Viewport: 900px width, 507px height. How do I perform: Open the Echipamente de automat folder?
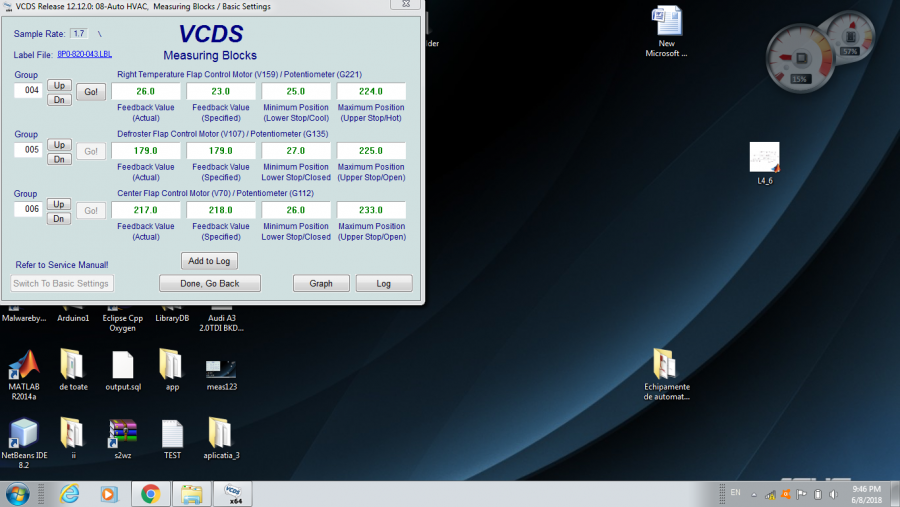(x=666, y=365)
